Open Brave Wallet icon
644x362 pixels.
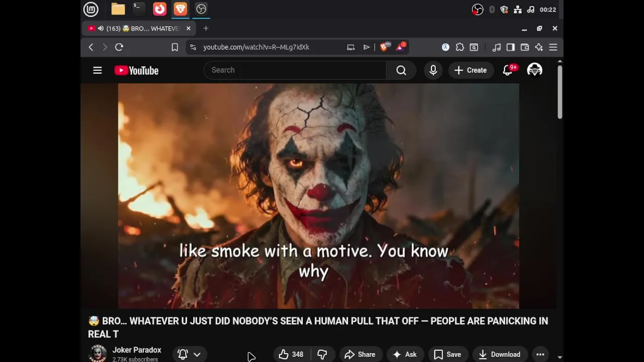[525, 47]
